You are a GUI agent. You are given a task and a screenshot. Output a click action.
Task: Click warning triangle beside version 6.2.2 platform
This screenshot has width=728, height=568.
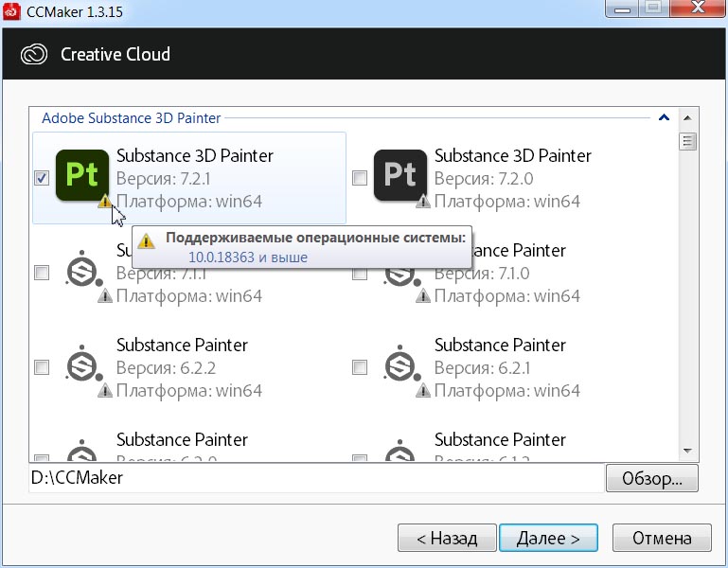click(105, 391)
